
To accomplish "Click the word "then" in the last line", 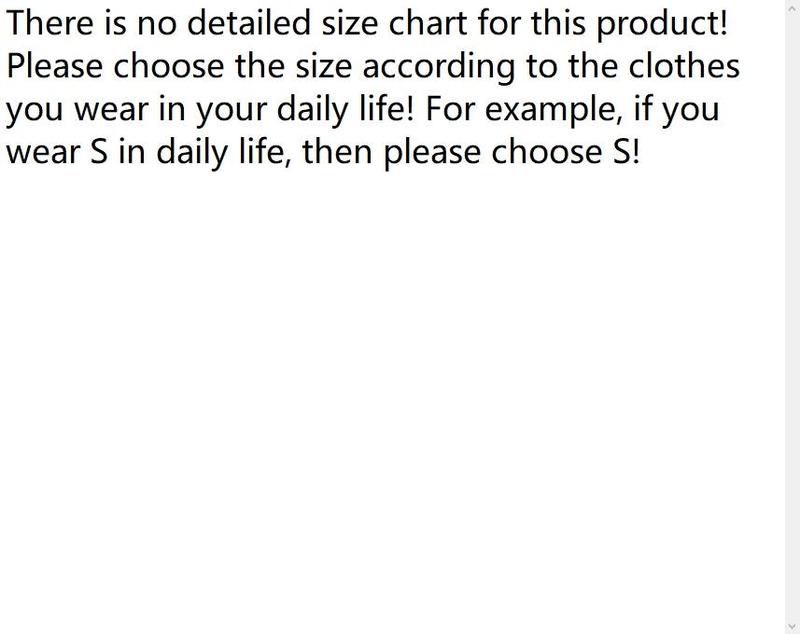I will point(337,152).
